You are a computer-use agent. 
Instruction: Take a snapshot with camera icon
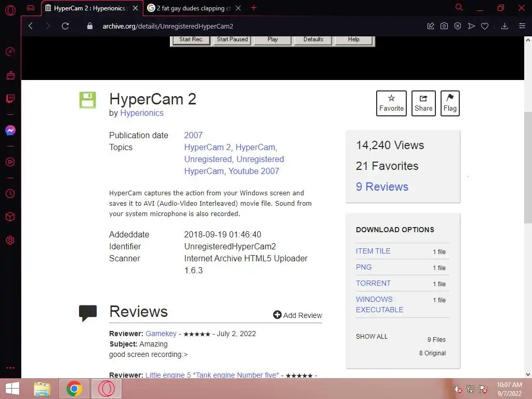[x=444, y=26]
